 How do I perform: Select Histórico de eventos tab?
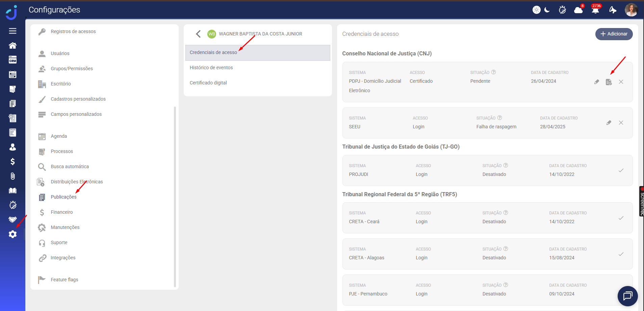(x=211, y=68)
